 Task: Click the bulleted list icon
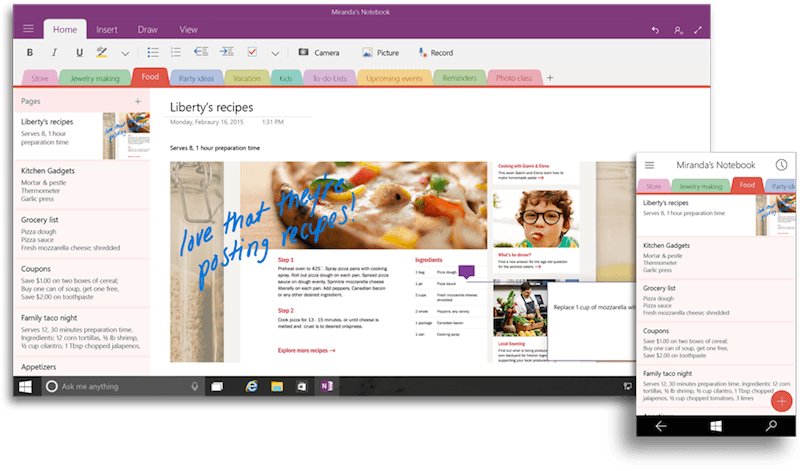(x=152, y=52)
